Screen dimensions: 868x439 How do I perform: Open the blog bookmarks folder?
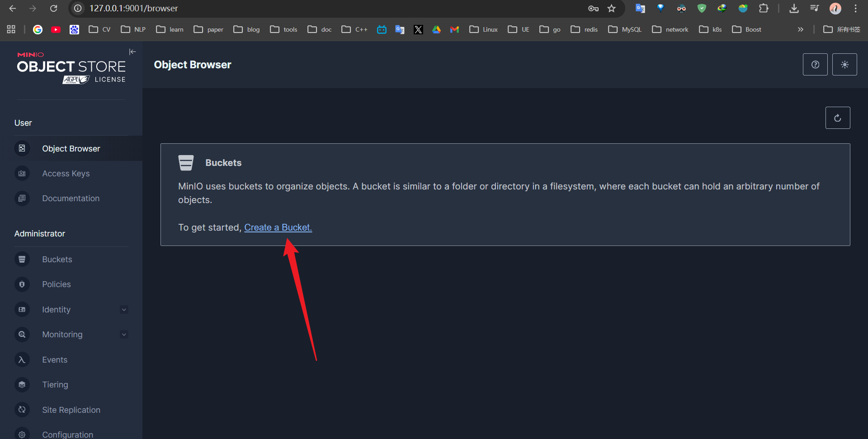coord(246,29)
